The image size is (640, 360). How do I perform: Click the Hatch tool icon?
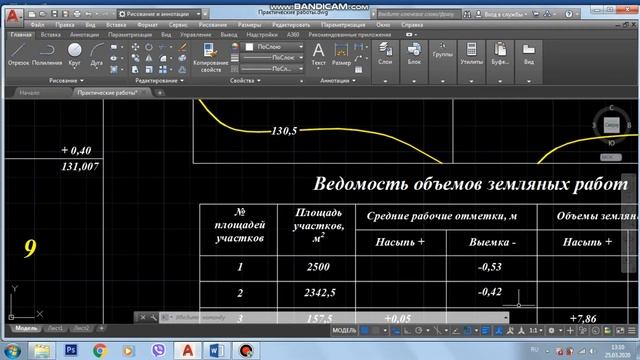tap(114, 69)
